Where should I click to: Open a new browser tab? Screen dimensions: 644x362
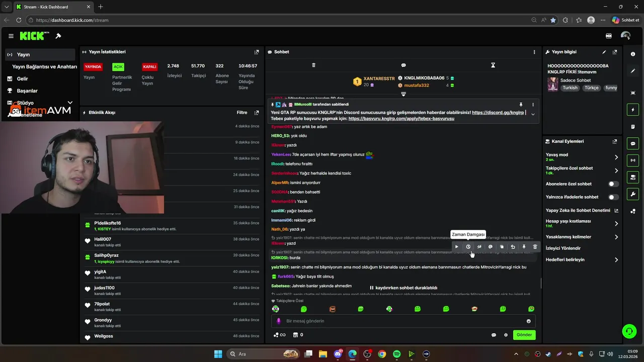(101, 7)
